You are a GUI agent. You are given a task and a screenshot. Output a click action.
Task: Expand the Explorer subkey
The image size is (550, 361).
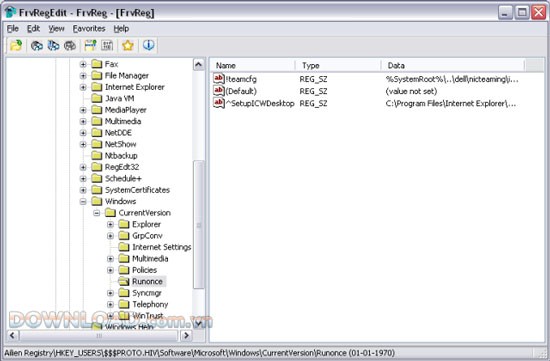110,224
